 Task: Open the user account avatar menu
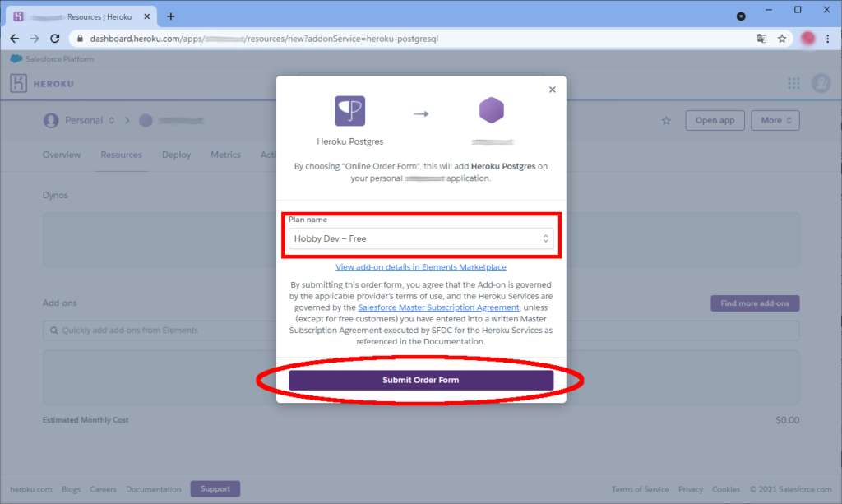click(x=821, y=83)
